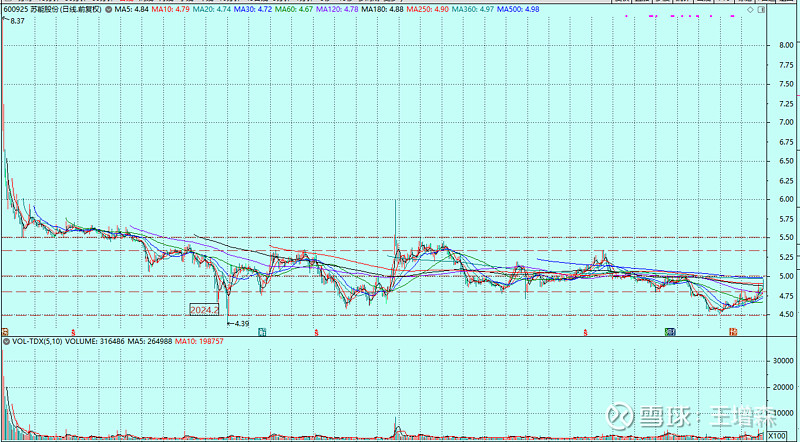Image resolution: width=800 pixels, height=442 pixels.
Task: Select the MA60 moving average label
Action: (295, 9)
